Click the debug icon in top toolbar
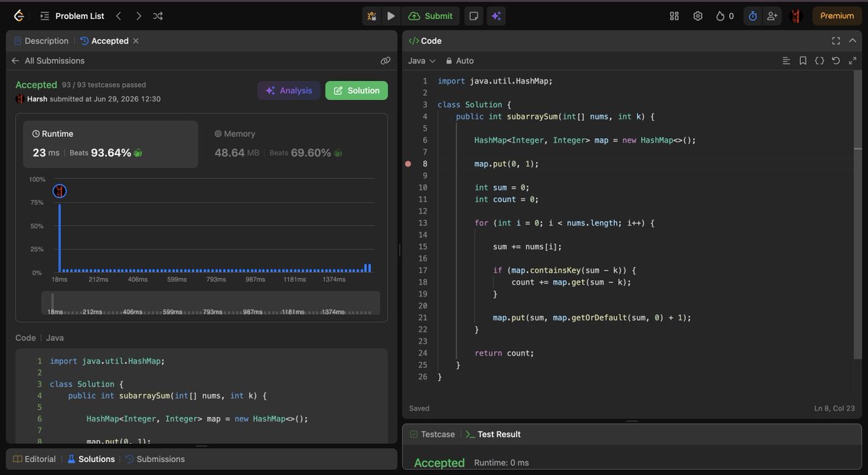The image size is (868, 475). click(372, 16)
